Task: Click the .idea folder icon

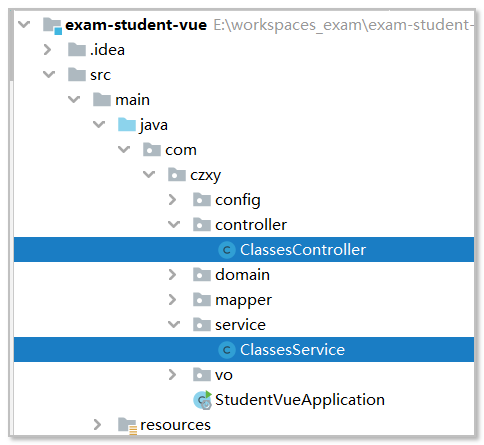Action: [x=77, y=50]
